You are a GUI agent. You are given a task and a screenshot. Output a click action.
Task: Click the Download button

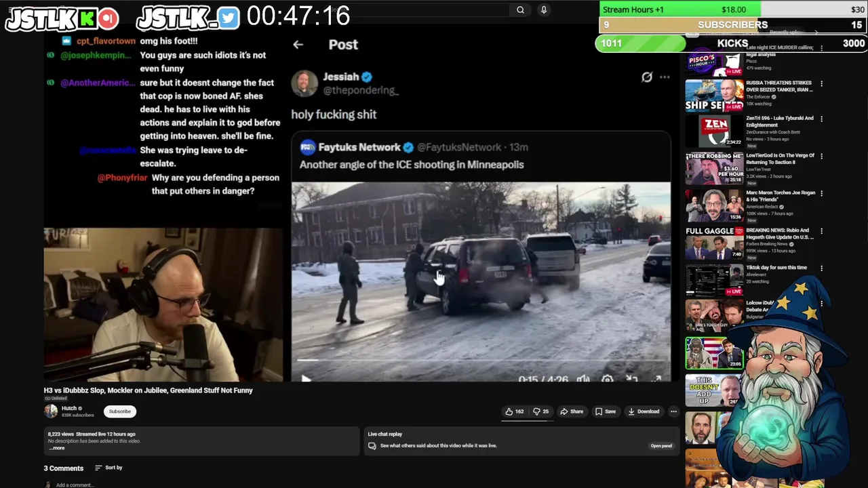click(x=644, y=411)
